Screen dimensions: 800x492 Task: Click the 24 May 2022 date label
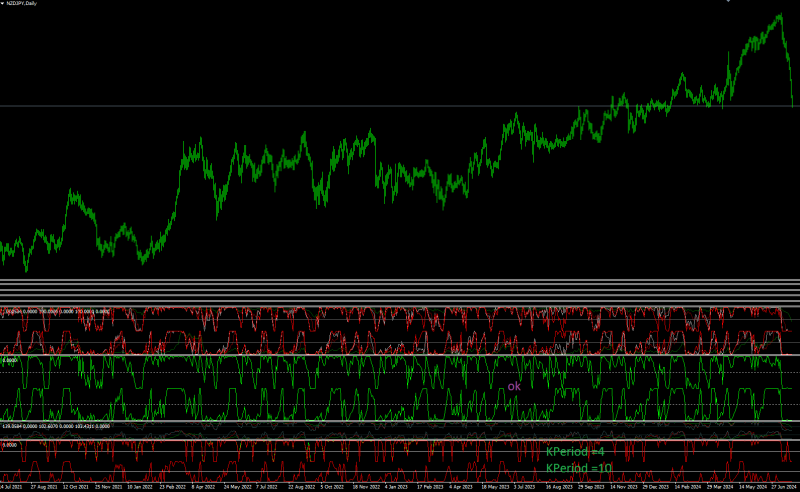[x=237, y=487]
